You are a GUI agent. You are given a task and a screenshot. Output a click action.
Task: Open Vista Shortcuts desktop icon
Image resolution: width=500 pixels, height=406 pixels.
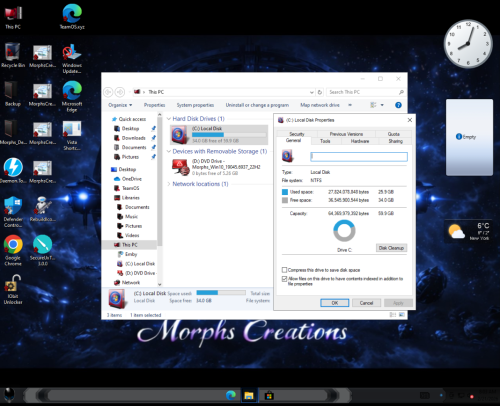(x=72, y=135)
